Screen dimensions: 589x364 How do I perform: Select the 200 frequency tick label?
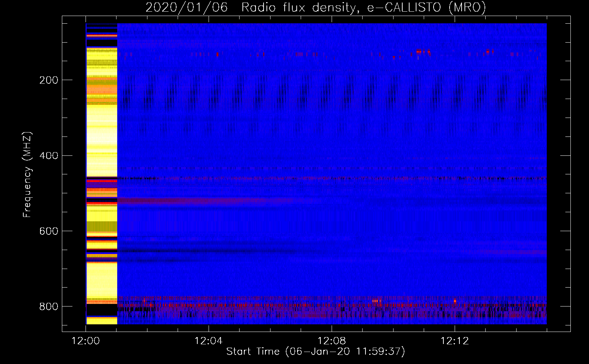[x=49, y=80]
